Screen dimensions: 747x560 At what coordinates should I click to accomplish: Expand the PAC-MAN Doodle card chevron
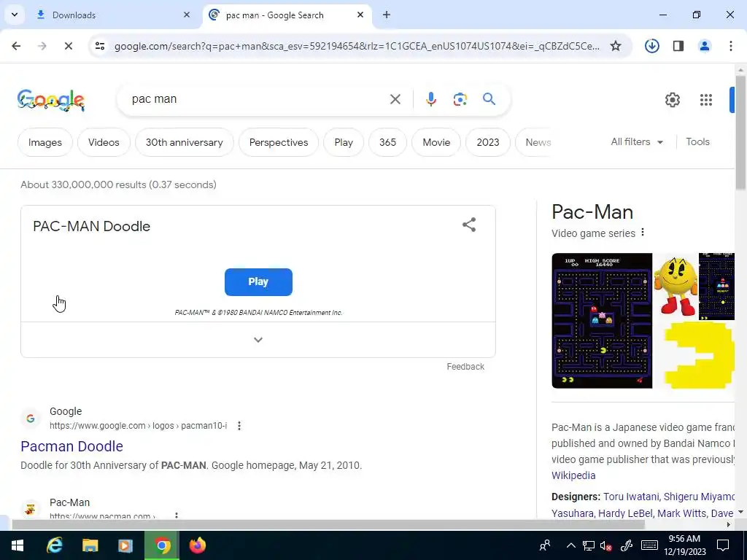click(258, 340)
